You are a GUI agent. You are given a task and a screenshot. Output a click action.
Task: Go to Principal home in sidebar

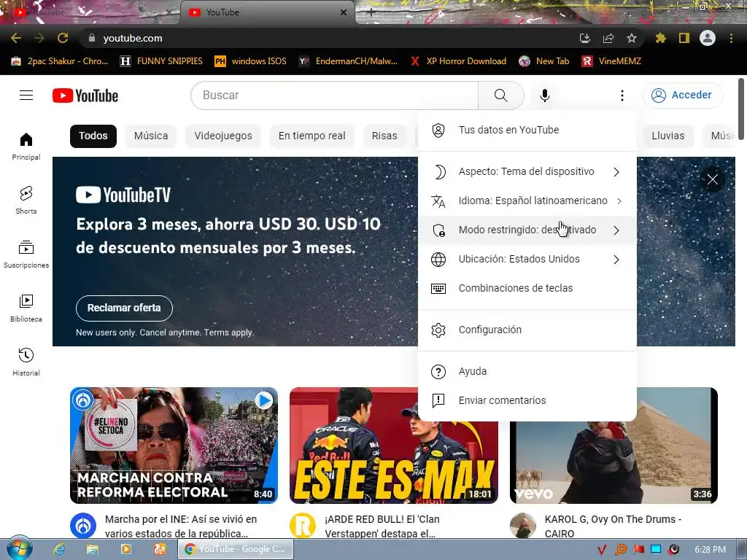(26, 146)
